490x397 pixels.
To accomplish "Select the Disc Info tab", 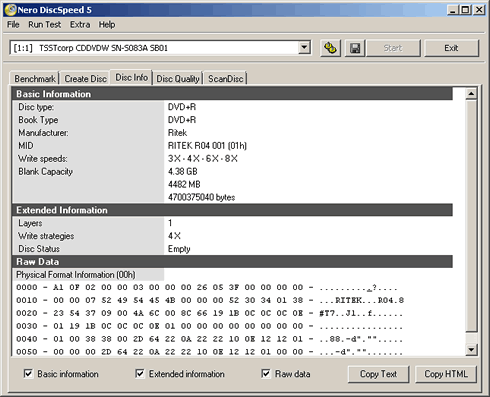I will pyautogui.click(x=131, y=77).
